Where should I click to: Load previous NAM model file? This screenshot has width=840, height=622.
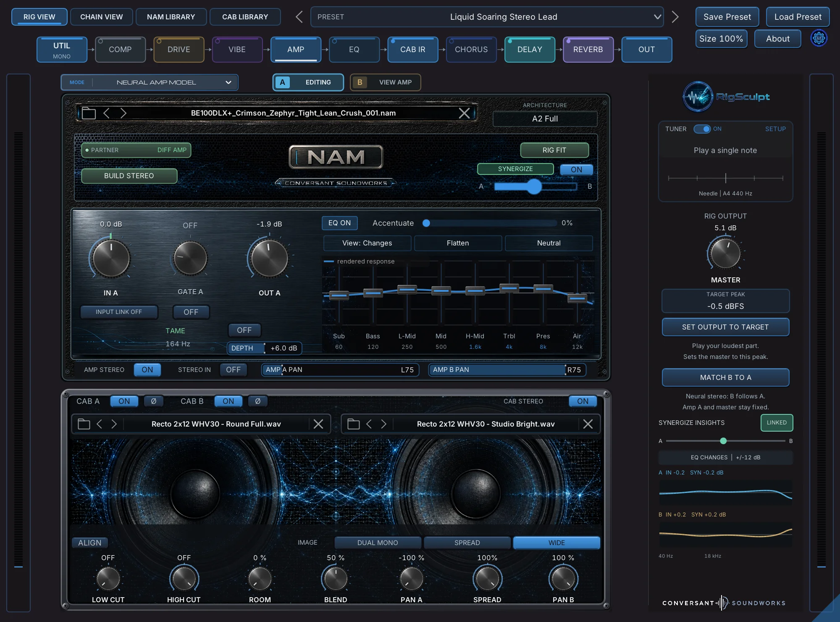coord(106,113)
